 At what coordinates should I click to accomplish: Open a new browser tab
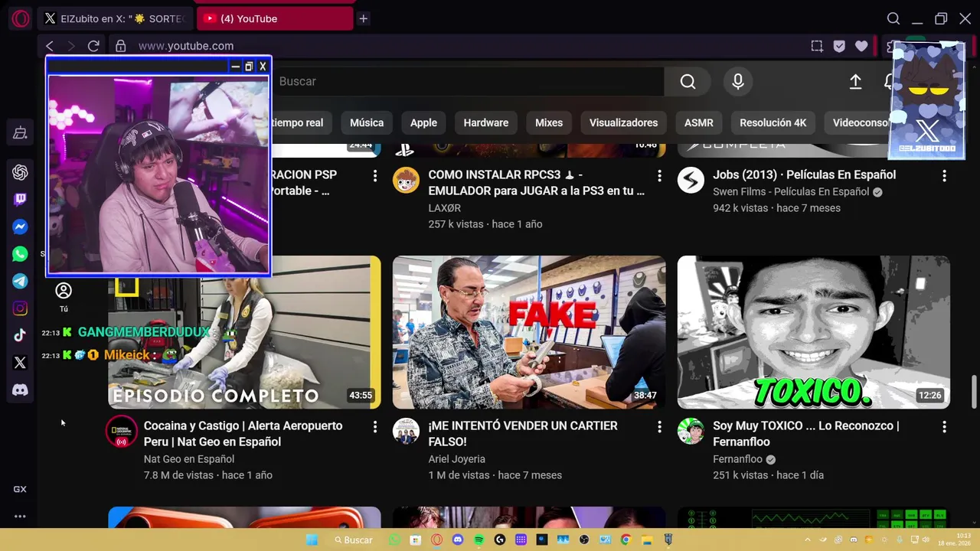pyautogui.click(x=364, y=18)
